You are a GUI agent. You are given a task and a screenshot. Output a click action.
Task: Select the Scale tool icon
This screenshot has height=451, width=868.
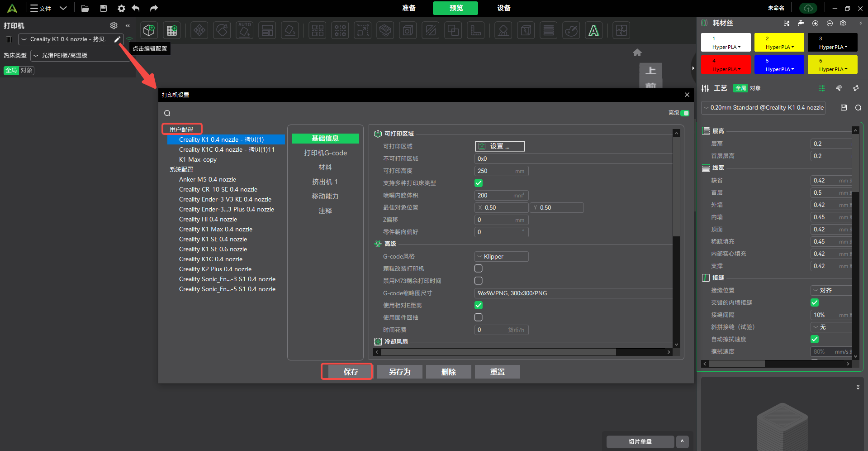coord(362,30)
